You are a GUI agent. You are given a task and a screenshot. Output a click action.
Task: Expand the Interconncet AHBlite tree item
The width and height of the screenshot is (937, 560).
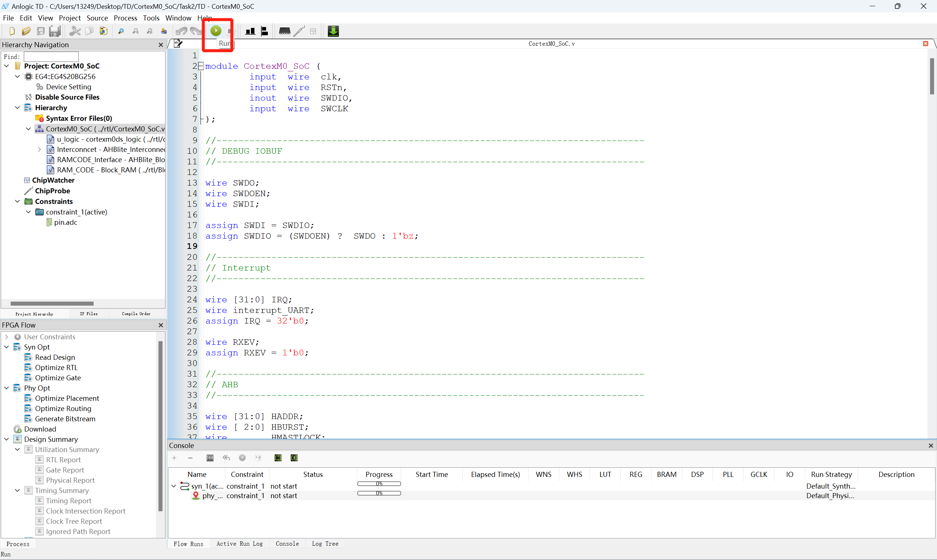point(39,149)
